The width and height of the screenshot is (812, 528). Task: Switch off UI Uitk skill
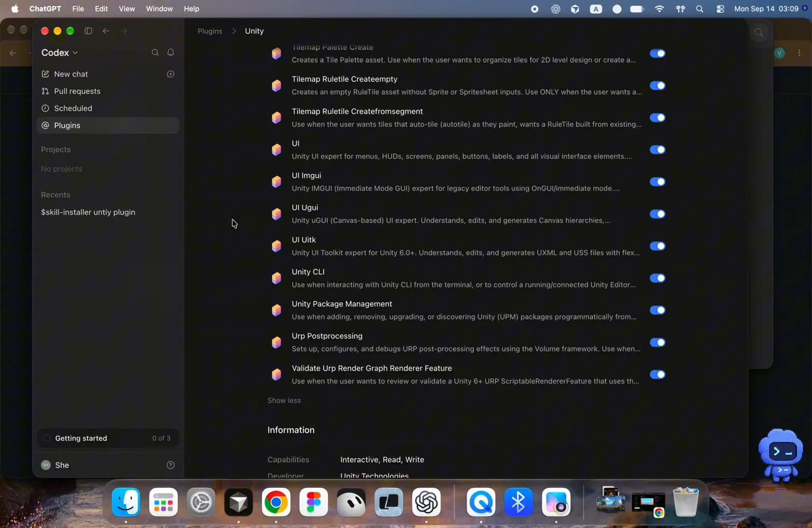(x=657, y=246)
